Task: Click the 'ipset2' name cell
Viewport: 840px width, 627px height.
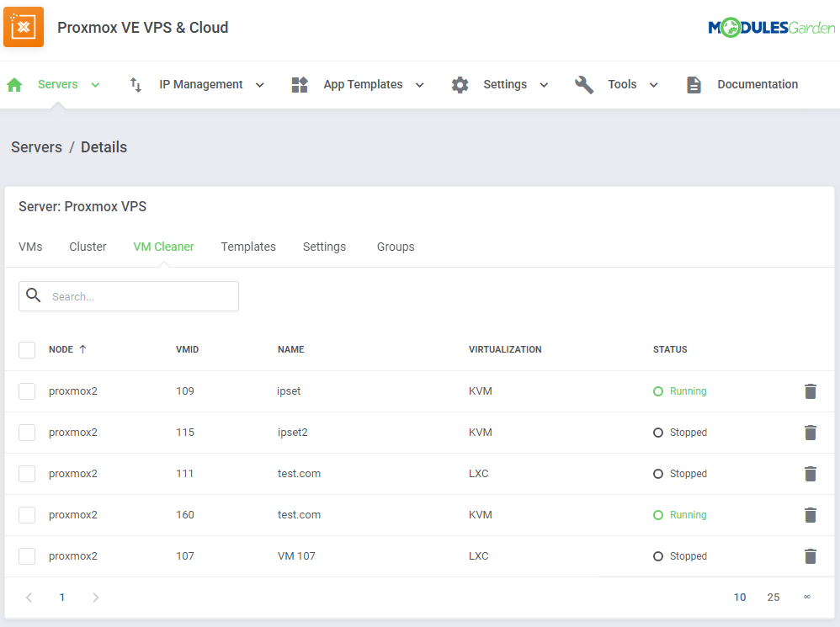Action: 293,433
